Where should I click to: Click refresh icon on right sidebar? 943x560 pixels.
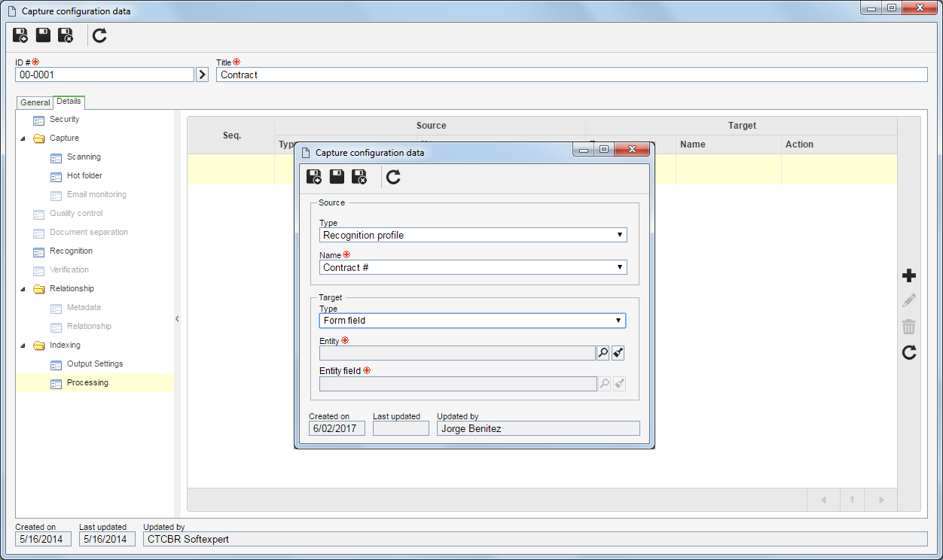click(909, 352)
